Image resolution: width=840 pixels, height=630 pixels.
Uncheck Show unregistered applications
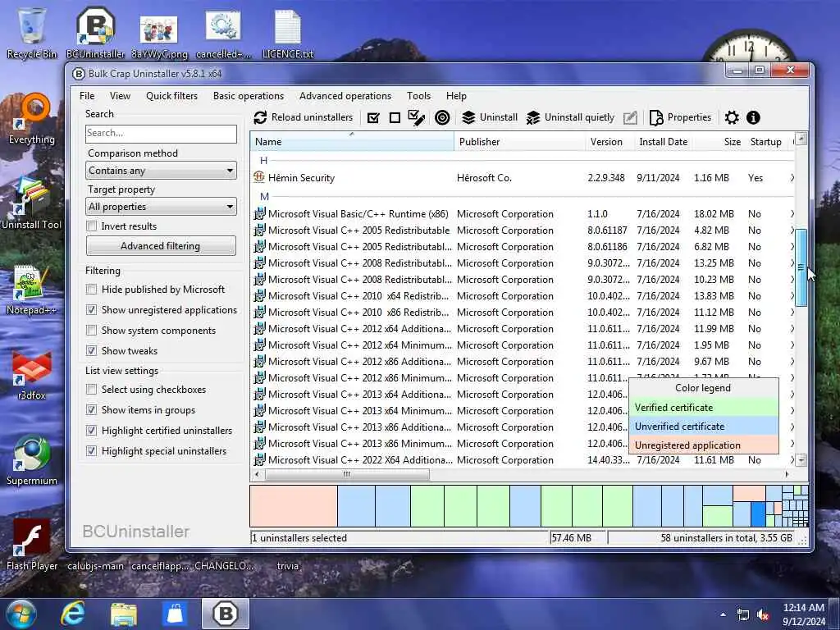(x=92, y=310)
